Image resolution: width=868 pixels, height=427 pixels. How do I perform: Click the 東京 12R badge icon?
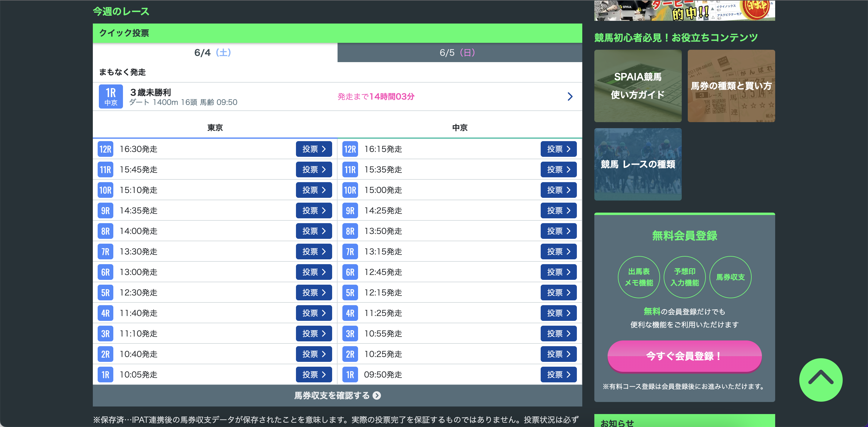(x=105, y=149)
